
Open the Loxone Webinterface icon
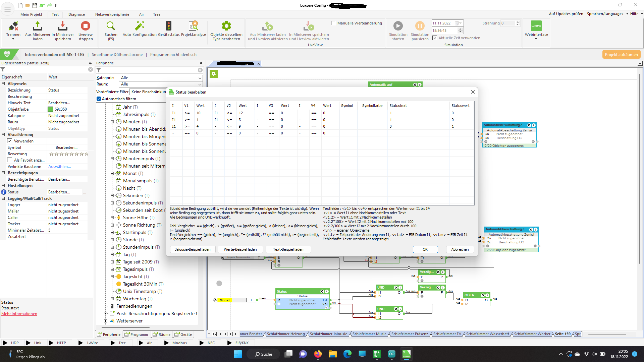click(536, 26)
